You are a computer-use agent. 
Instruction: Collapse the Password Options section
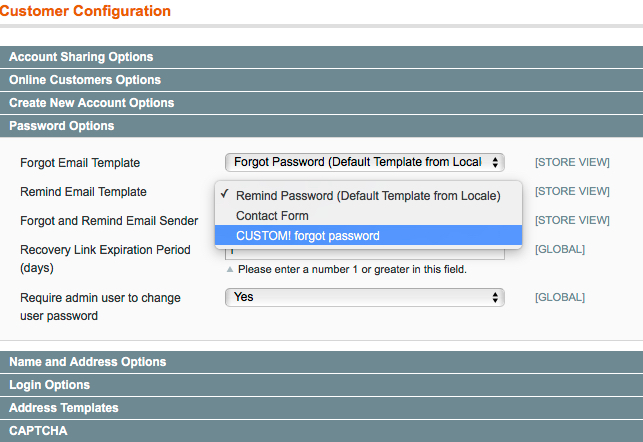tap(322, 125)
